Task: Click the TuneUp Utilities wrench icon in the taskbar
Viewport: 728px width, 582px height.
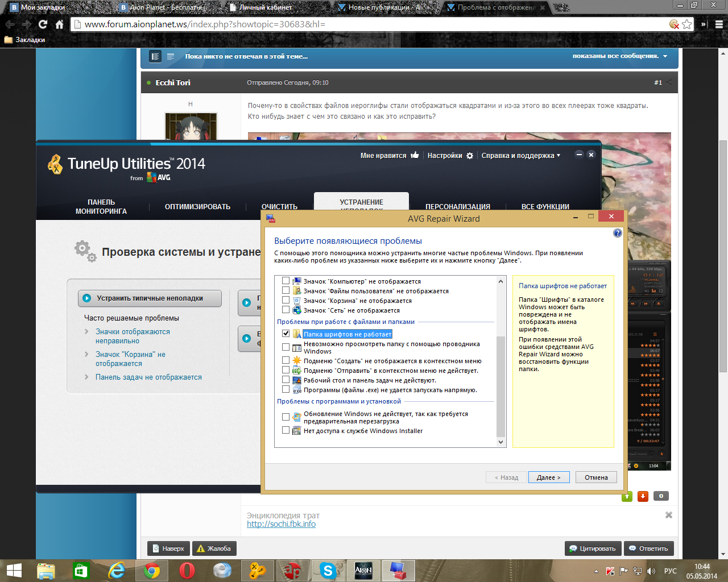Action: point(257,571)
